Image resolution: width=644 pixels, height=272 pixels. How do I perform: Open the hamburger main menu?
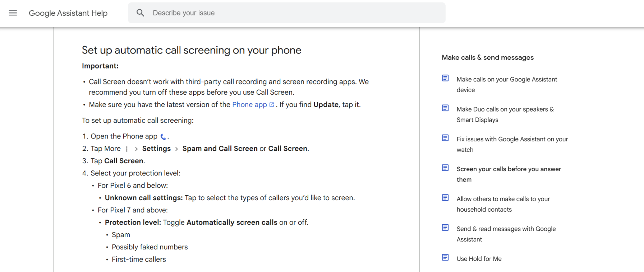click(x=13, y=13)
